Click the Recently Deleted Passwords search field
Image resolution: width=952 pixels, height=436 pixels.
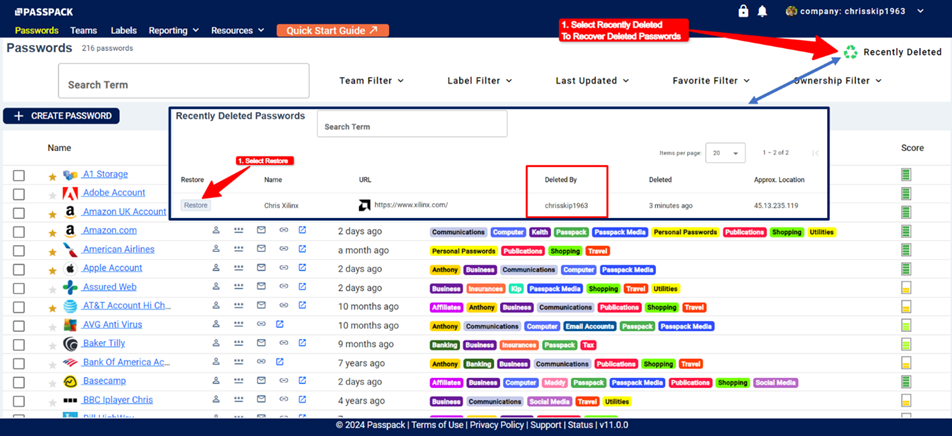(x=412, y=124)
